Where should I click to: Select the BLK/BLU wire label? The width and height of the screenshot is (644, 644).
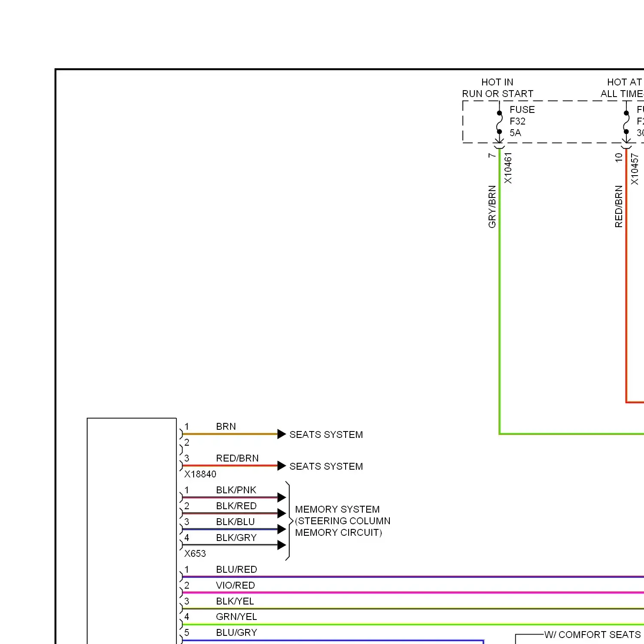(x=235, y=522)
